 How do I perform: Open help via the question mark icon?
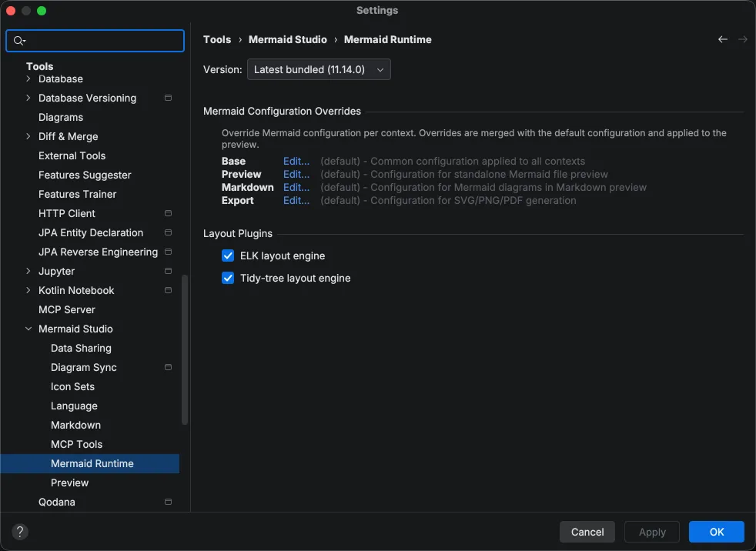[x=20, y=532]
